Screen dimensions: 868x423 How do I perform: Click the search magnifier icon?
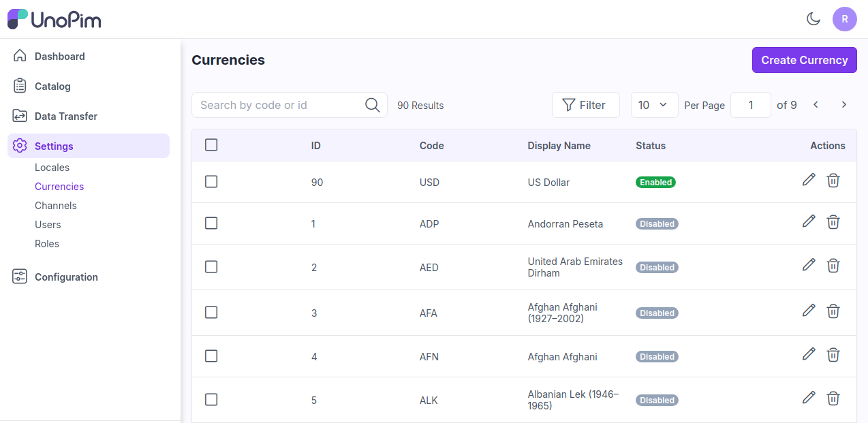click(372, 105)
